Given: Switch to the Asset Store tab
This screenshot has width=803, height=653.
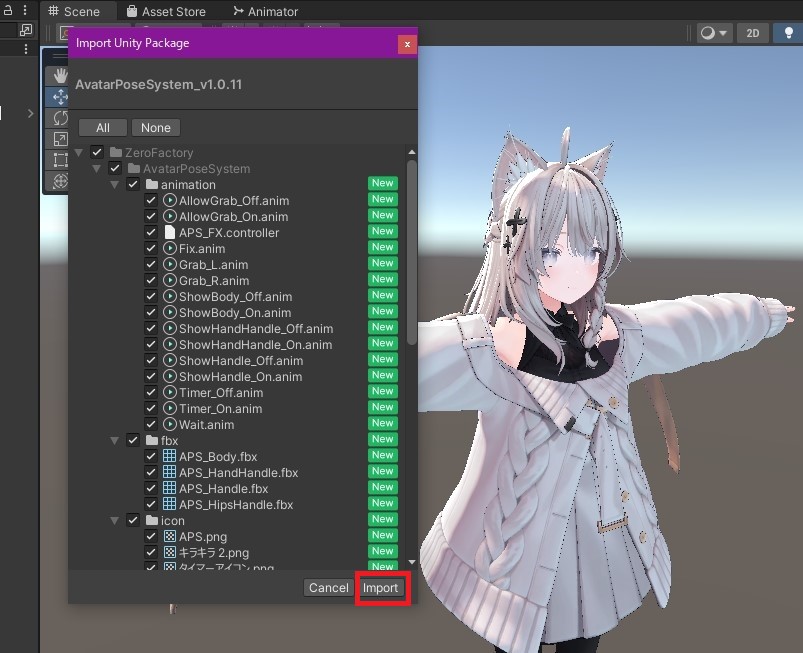Looking at the screenshot, I should 166,11.
